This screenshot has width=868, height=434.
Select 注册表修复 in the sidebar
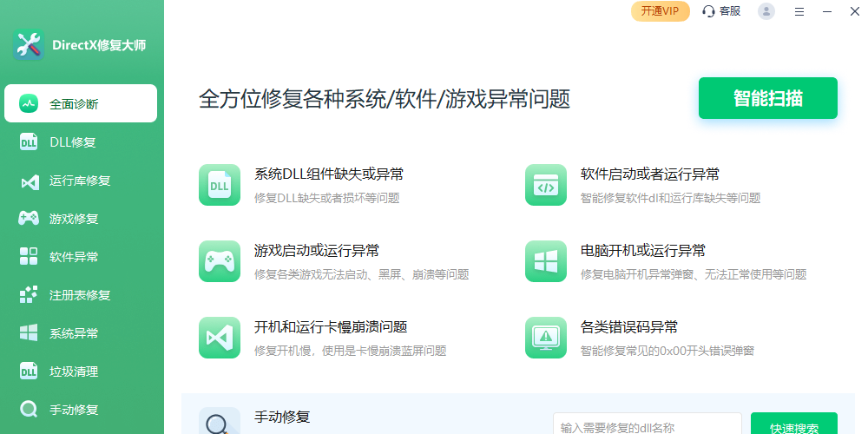point(81,295)
